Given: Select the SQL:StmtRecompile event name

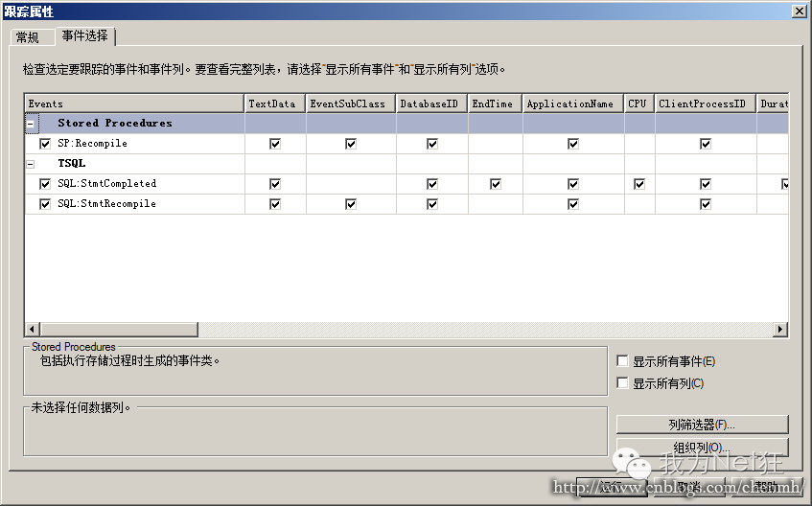Looking at the screenshot, I should click(106, 203).
